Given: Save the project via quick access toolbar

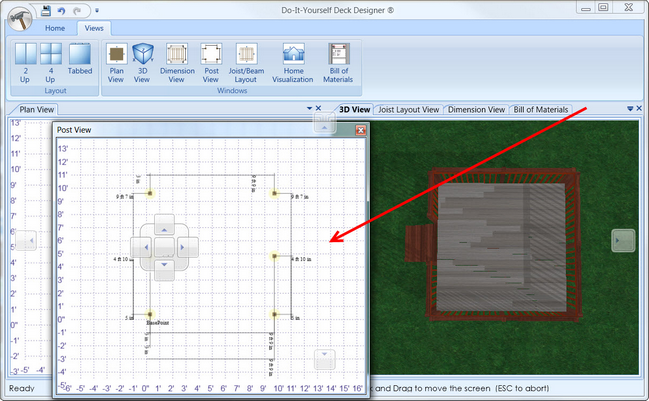Looking at the screenshot, I should point(46,11).
